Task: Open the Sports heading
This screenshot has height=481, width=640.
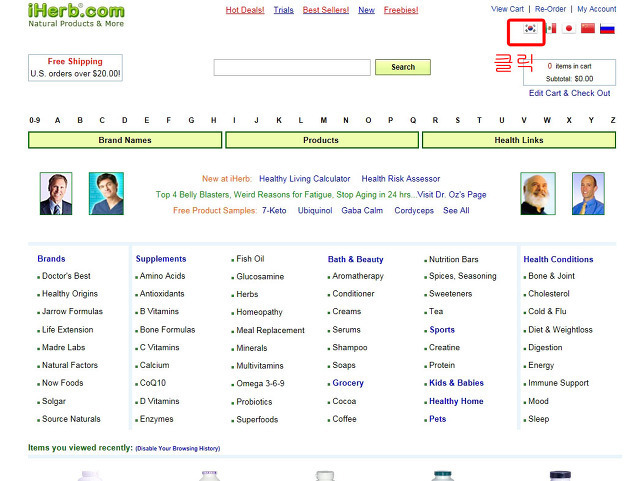Action: point(442,330)
